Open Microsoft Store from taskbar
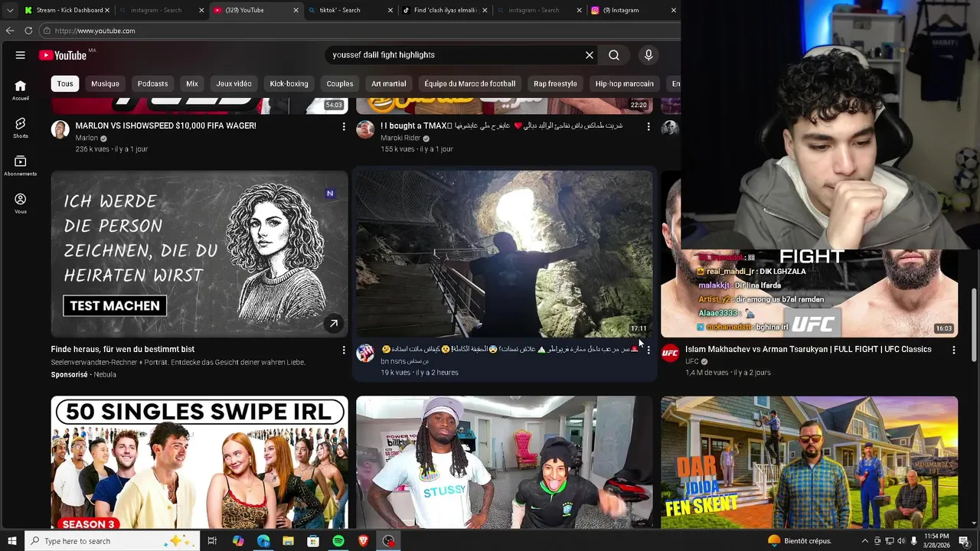980x551 pixels. 313,541
